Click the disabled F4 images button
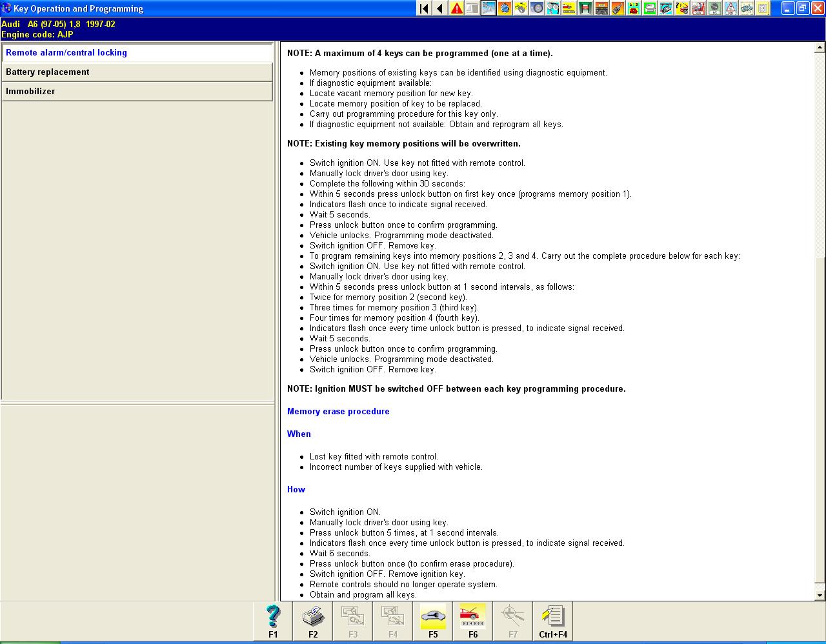Viewport: 826px width, 644px height. click(x=393, y=621)
